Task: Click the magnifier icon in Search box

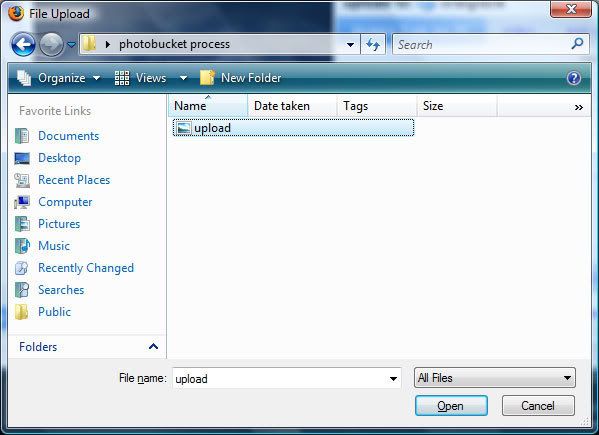Action: tap(577, 44)
